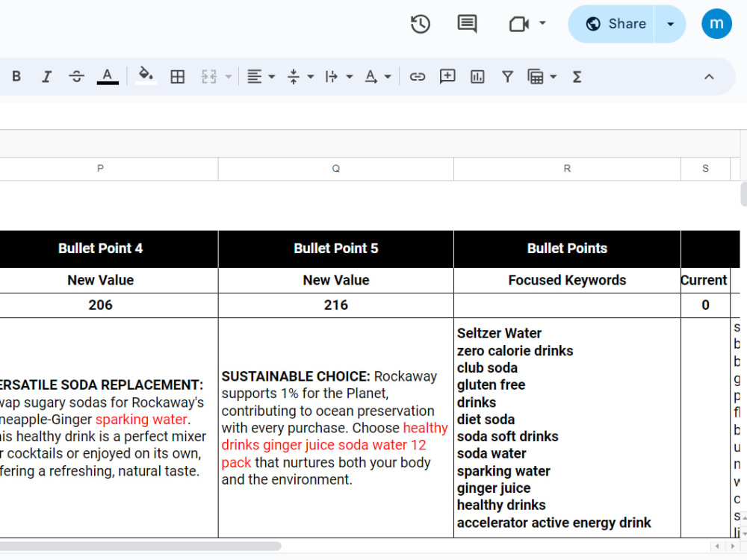The height and width of the screenshot is (560, 747).
Task: Select the keywords list cell starting 'Seltzer Water'
Action: 567,428
